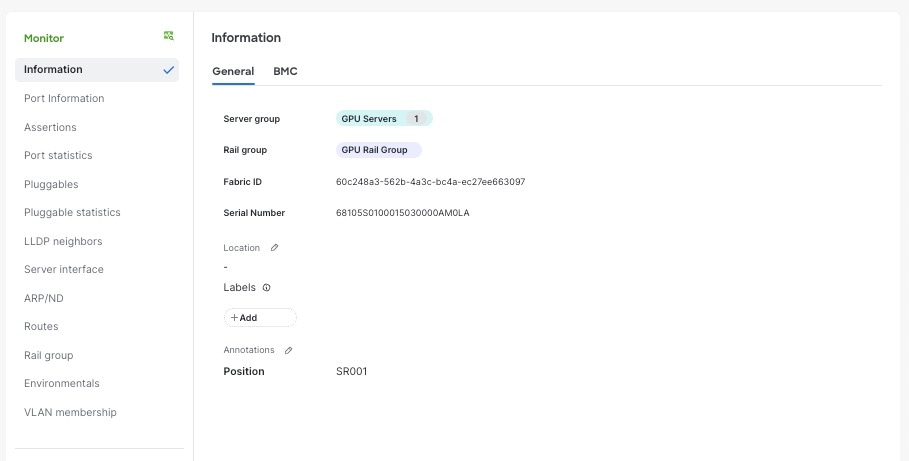
Task: Click the Location label text
Action: 241,248
